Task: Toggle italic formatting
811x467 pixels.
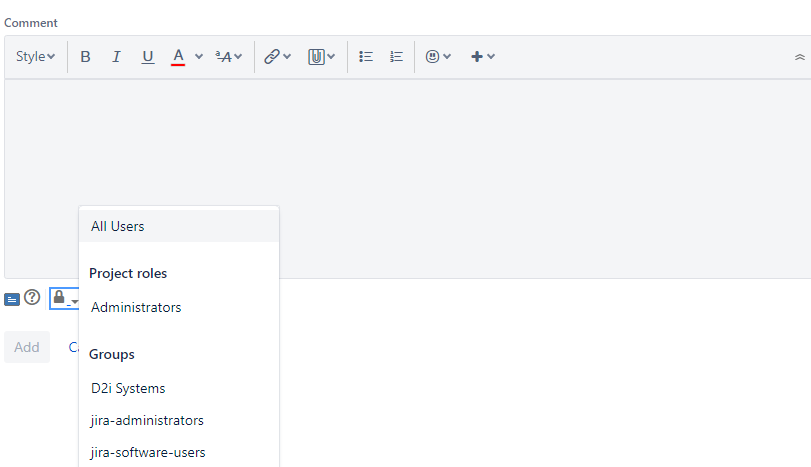Action: (116, 56)
